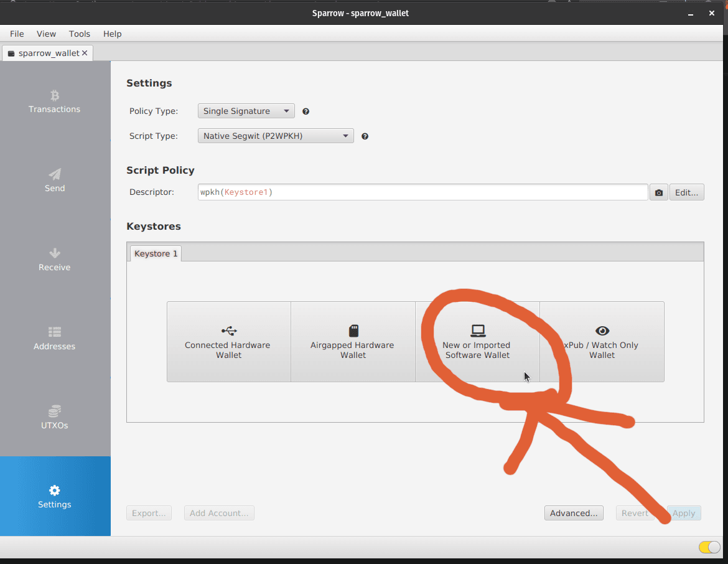Click the Add Account... button

click(x=219, y=513)
